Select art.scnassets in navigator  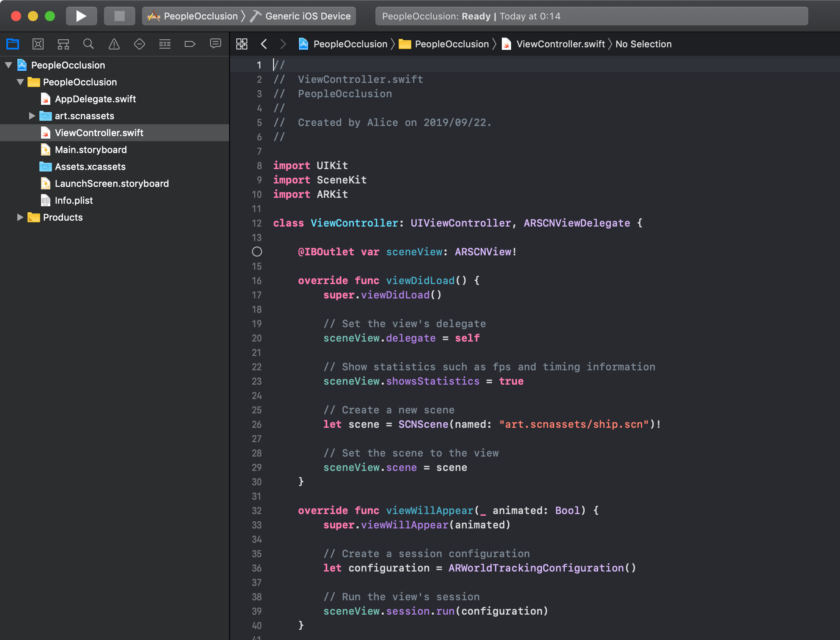click(84, 116)
